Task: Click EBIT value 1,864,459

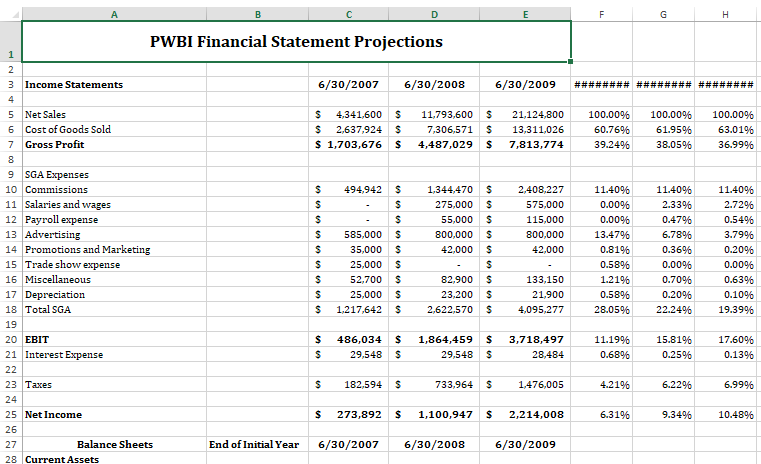Action: [x=445, y=340]
